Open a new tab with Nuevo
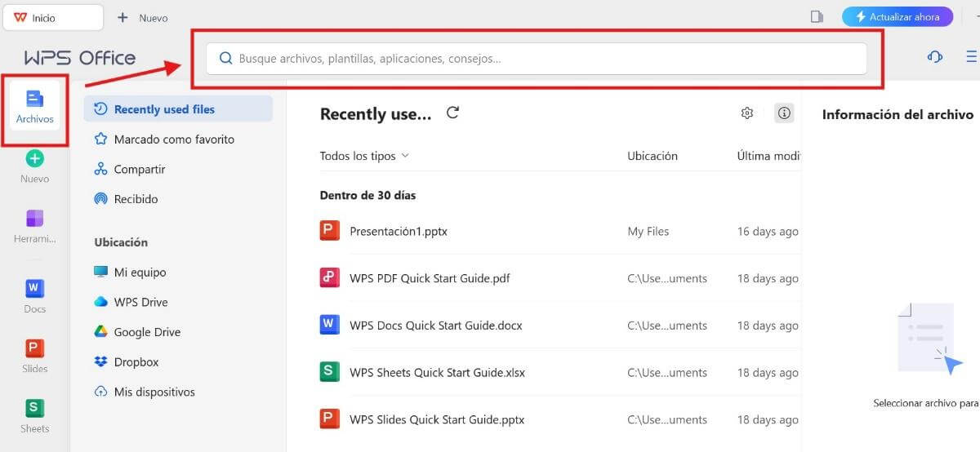 [x=143, y=17]
